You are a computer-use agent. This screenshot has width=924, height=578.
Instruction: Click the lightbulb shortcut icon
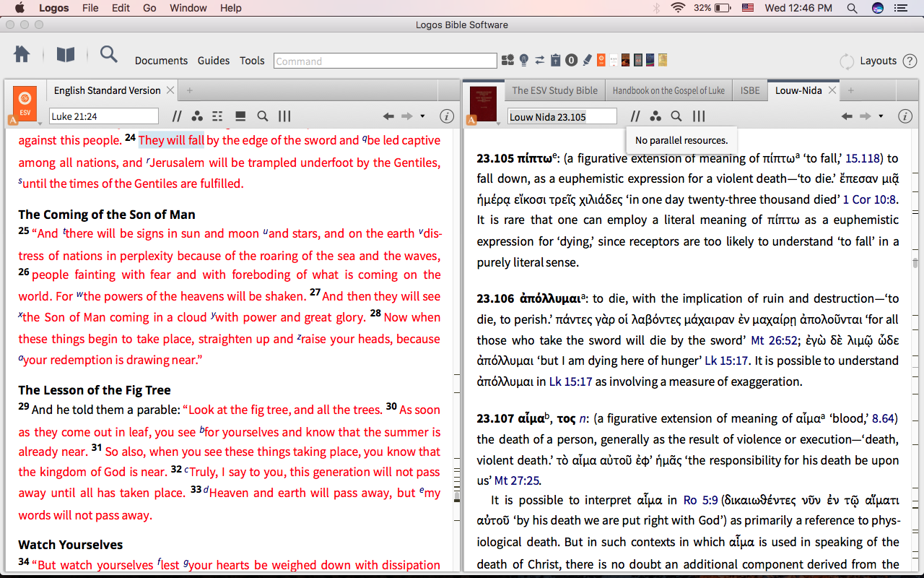(x=524, y=60)
